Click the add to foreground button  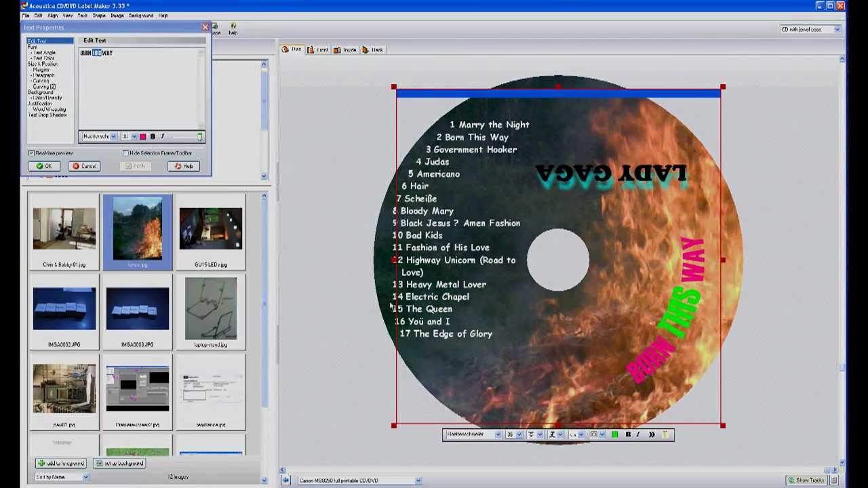pos(62,464)
